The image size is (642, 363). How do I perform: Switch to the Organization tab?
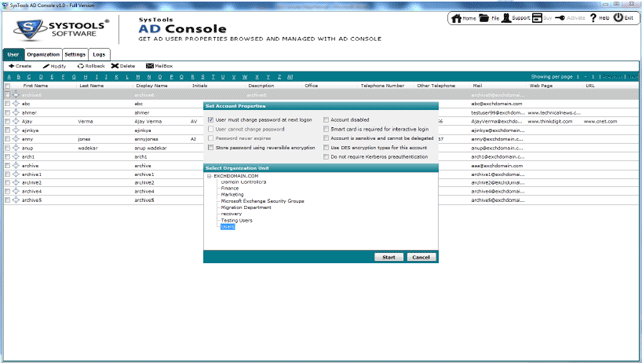tap(43, 54)
